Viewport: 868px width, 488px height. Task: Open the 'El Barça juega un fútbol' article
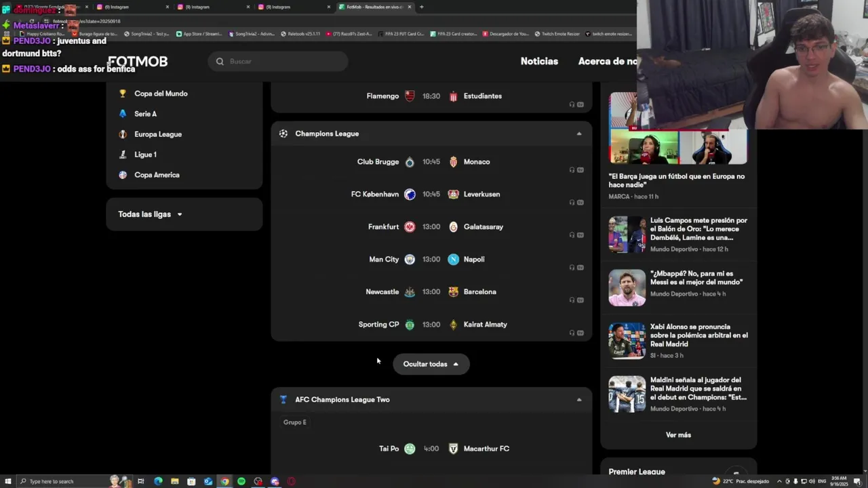tap(677, 180)
